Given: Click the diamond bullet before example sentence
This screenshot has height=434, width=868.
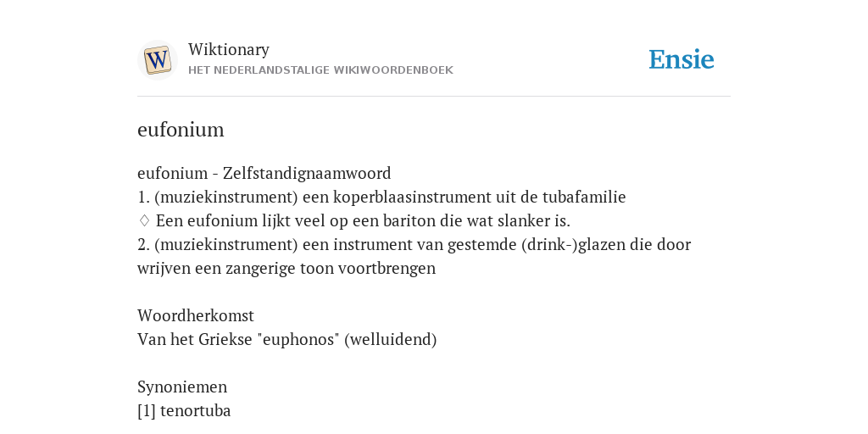Looking at the screenshot, I should [144, 221].
